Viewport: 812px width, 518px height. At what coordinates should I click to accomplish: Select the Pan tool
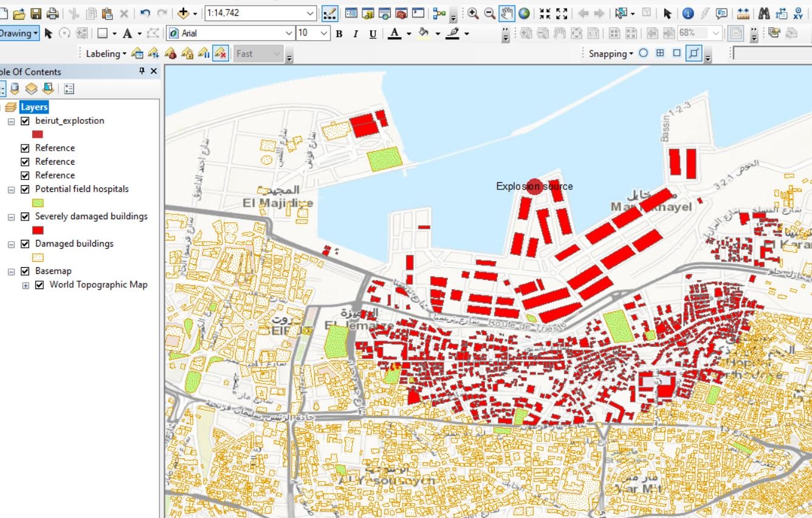[507, 12]
